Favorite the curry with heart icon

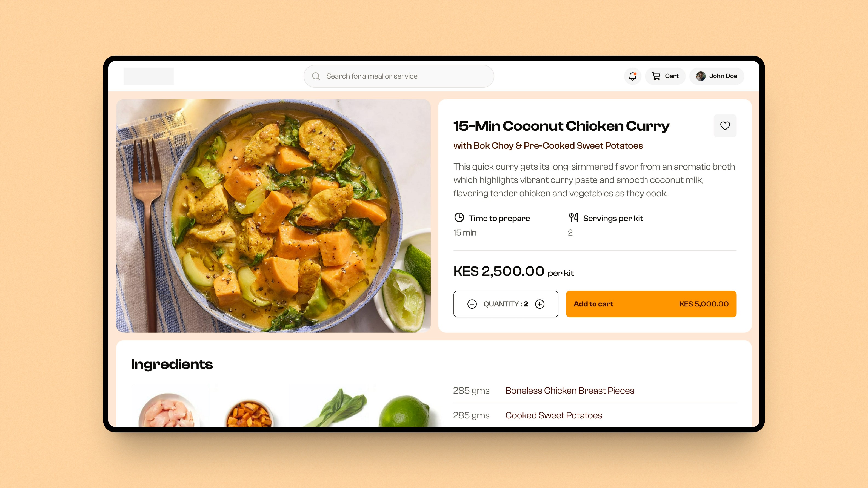[725, 126]
